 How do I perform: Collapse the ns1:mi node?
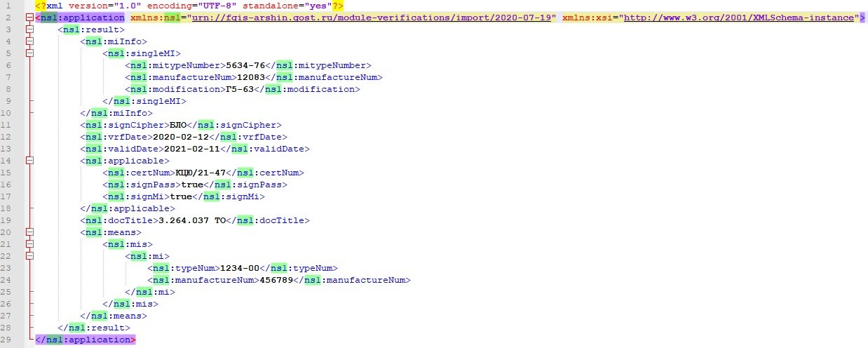pos(29,256)
